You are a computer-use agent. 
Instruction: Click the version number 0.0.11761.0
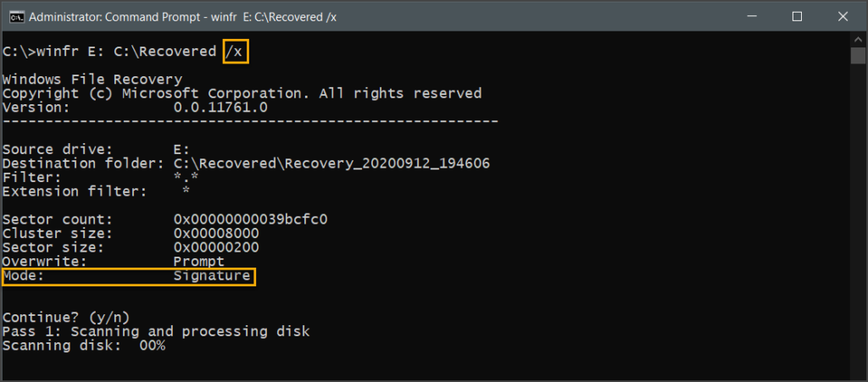click(x=220, y=108)
